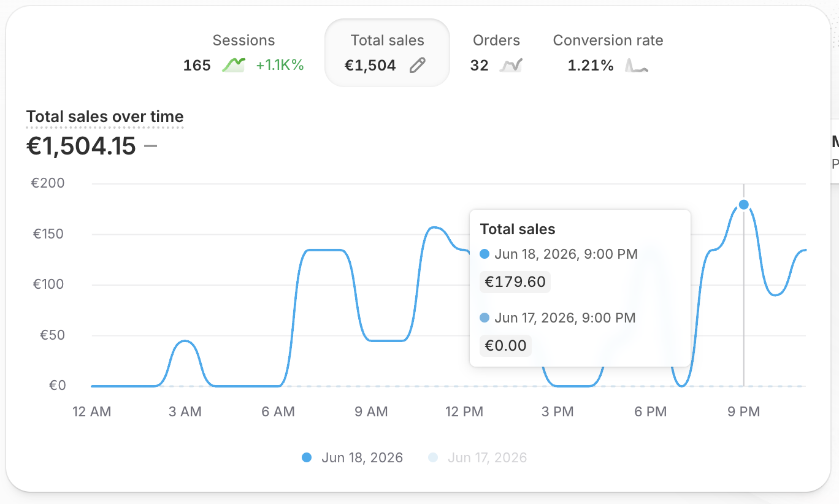The width and height of the screenshot is (839, 504).
Task: Click the €100 y-axis label
Action: (x=48, y=284)
